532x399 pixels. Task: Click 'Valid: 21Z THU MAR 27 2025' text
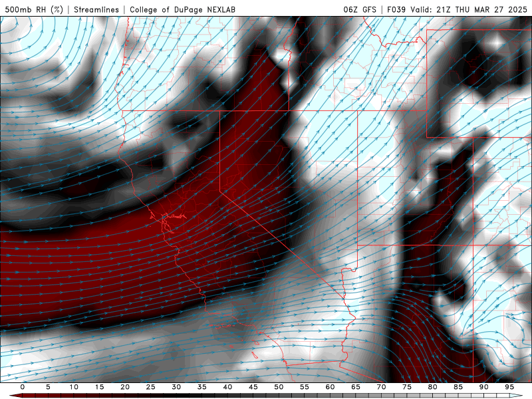click(x=469, y=9)
